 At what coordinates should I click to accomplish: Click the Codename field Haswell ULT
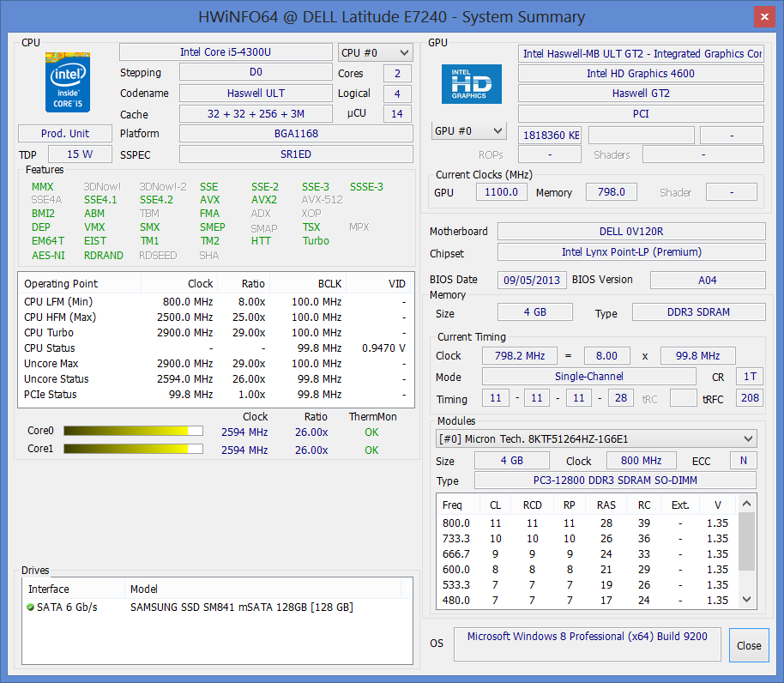[256, 93]
